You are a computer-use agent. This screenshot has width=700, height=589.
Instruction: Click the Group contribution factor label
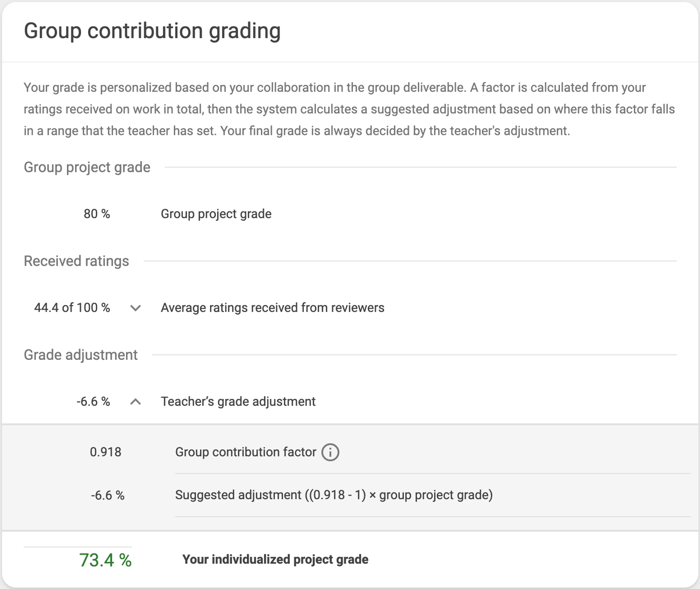click(246, 452)
